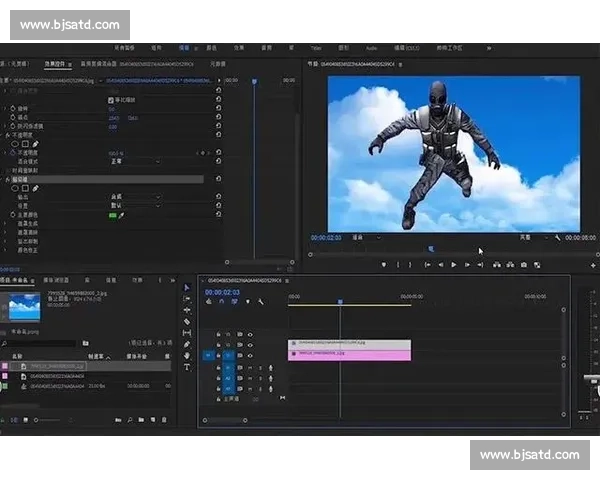Viewport: 600px width, 480px height.
Task: Select the Type (T) tool
Action: point(187,367)
